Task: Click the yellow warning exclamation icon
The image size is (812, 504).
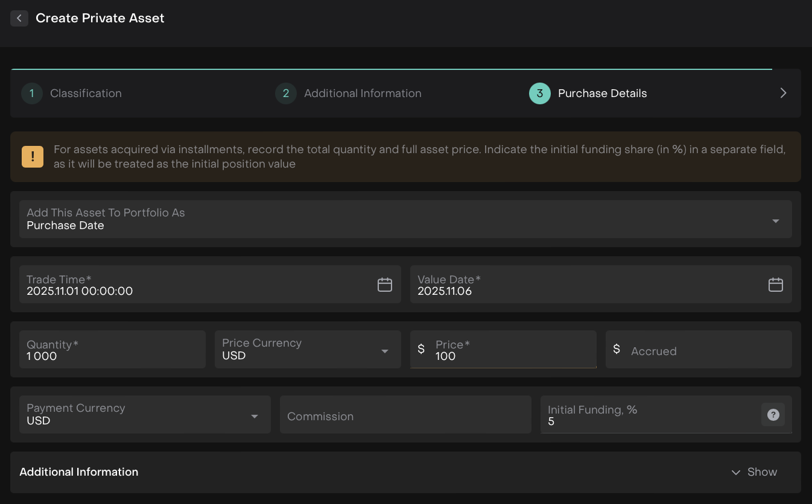Action: pyautogui.click(x=33, y=157)
